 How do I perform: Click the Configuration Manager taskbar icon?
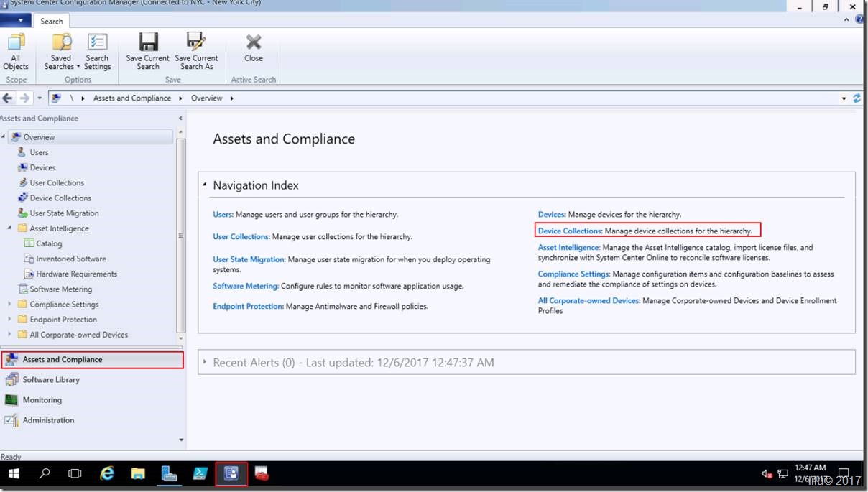[231, 473]
